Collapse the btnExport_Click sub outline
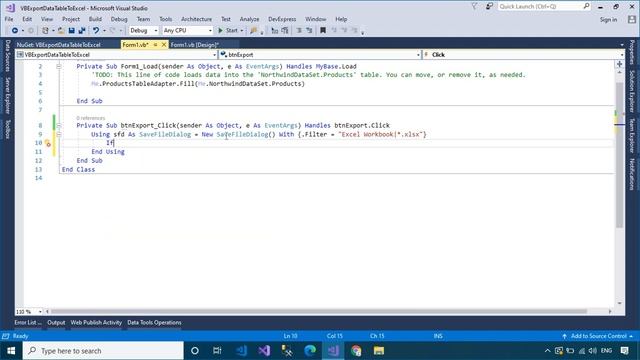640x360 pixels. tap(59, 125)
